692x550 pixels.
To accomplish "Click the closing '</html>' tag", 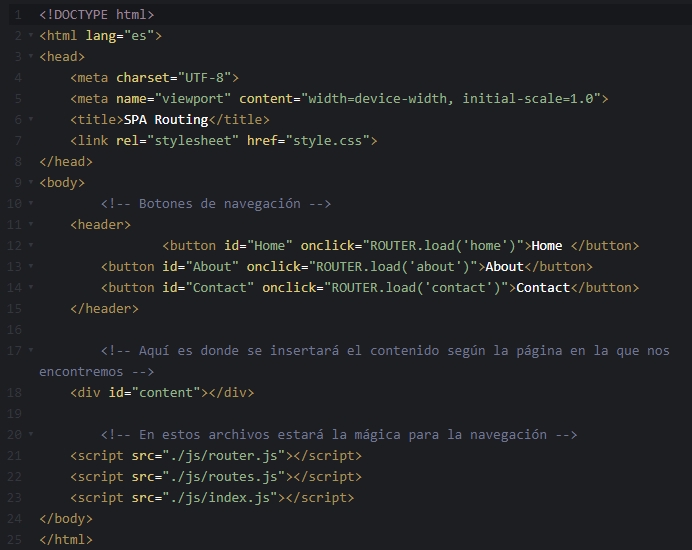I will 66,539.
